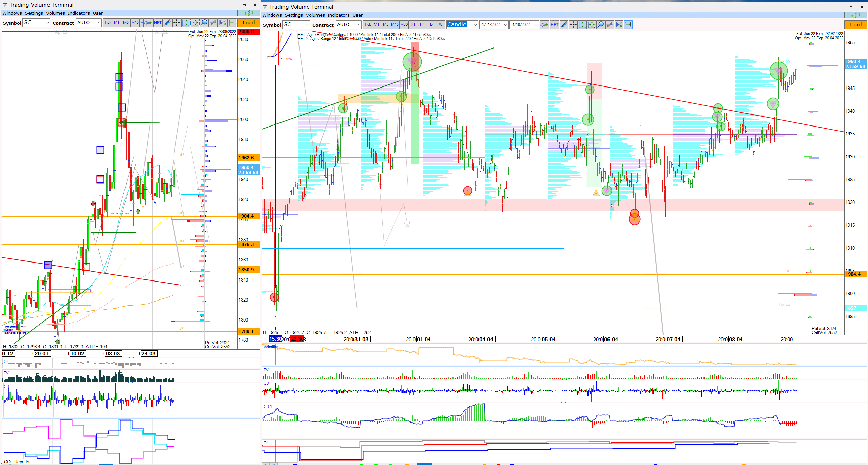
Task: Select M30 timeframe in right window
Action: coord(404,24)
